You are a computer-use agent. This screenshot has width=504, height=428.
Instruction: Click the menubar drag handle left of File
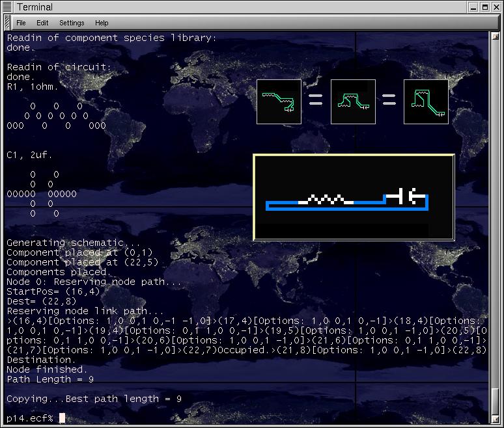[x=7, y=23]
